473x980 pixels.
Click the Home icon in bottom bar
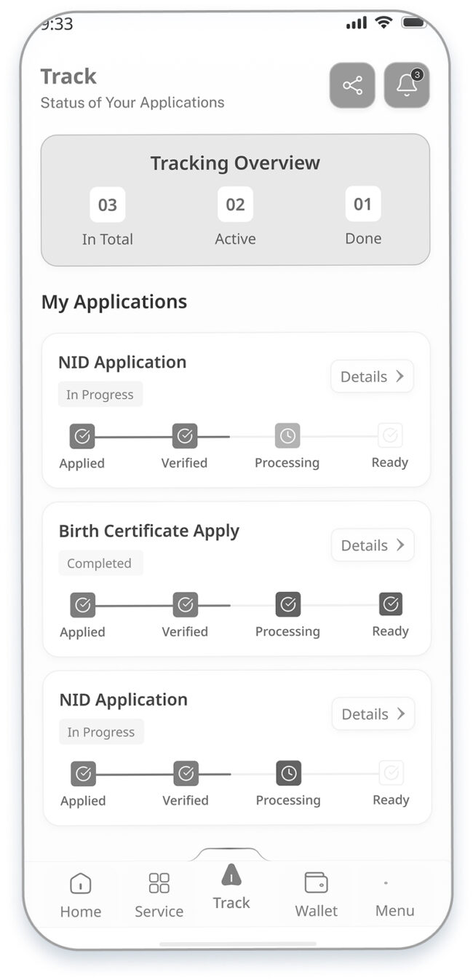[80, 883]
